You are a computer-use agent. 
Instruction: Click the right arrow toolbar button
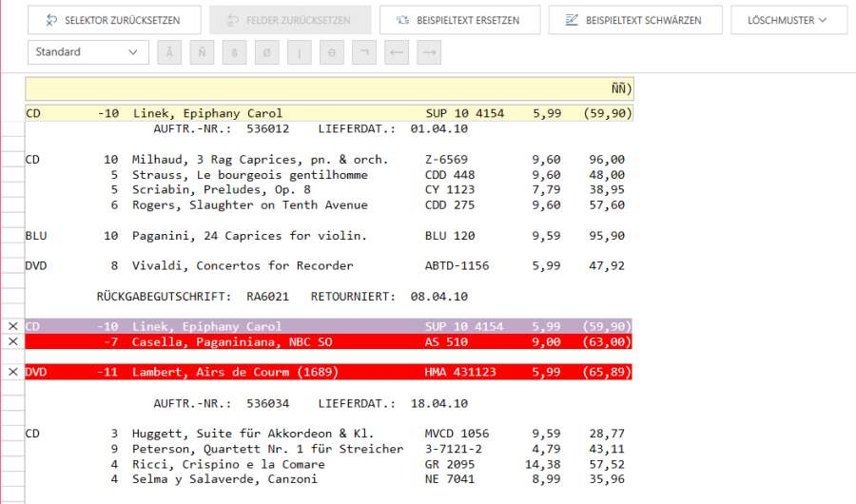point(429,52)
